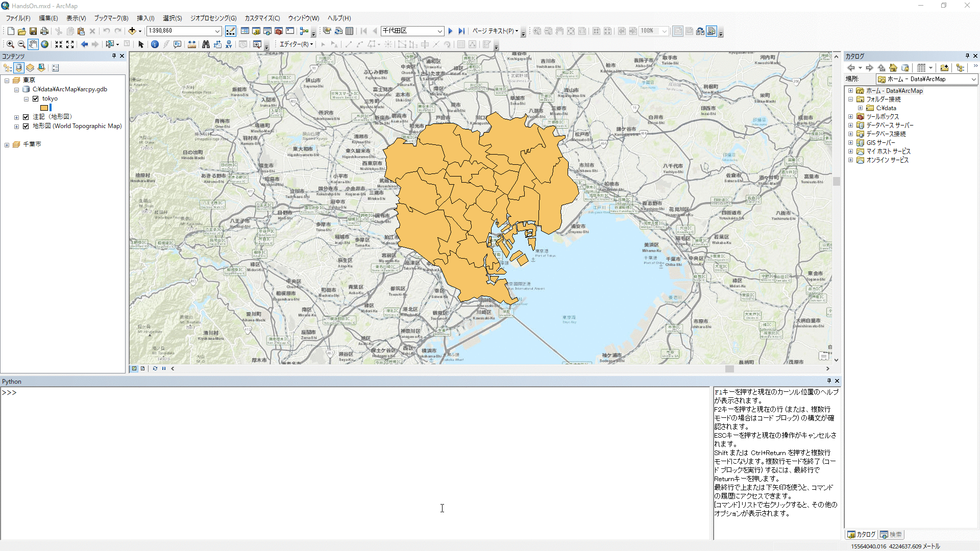Image resolution: width=980 pixels, height=551 pixels.
Task: Switch to the 検索 tab
Action: (x=891, y=534)
